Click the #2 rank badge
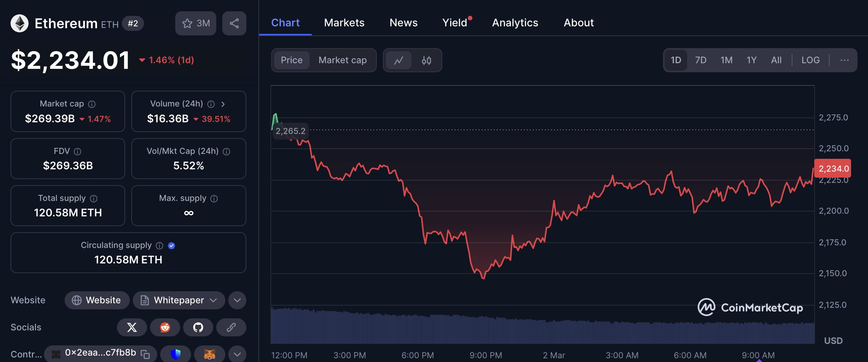The image size is (868, 362). [133, 23]
